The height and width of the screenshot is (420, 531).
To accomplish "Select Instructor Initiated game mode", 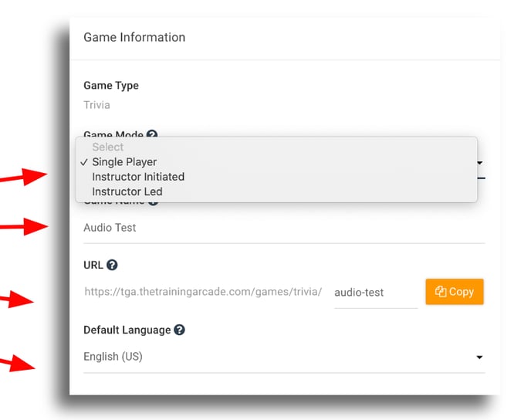I will (138, 177).
